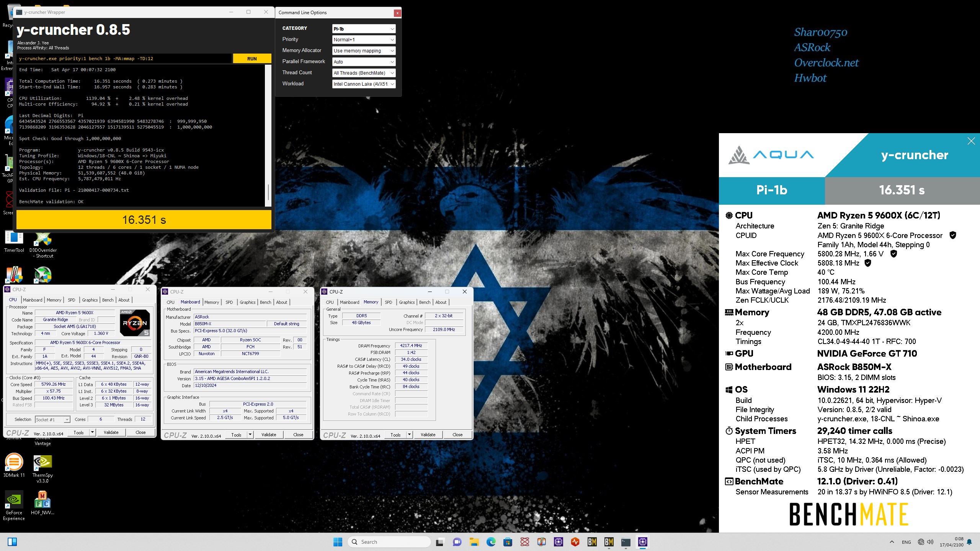The height and width of the screenshot is (551, 980).
Task: Open the red pulse monitor taskbar icon
Action: click(575, 542)
